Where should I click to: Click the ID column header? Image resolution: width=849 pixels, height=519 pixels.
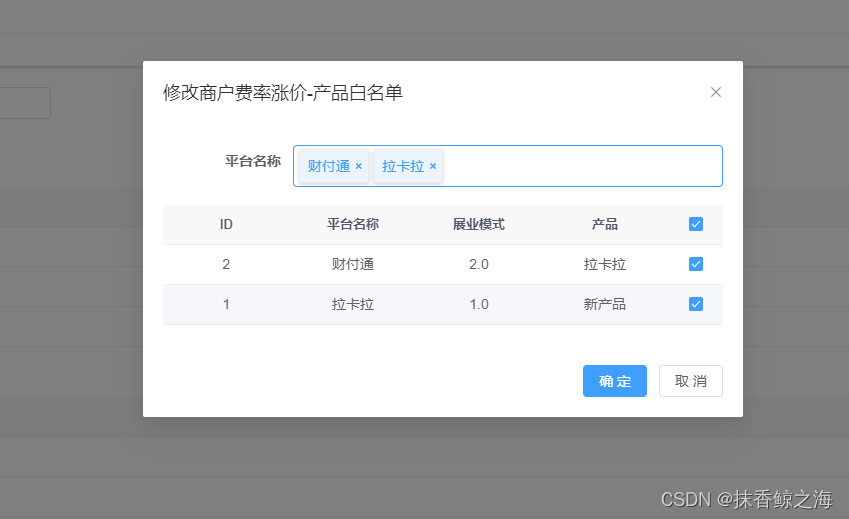pos(226,224)
